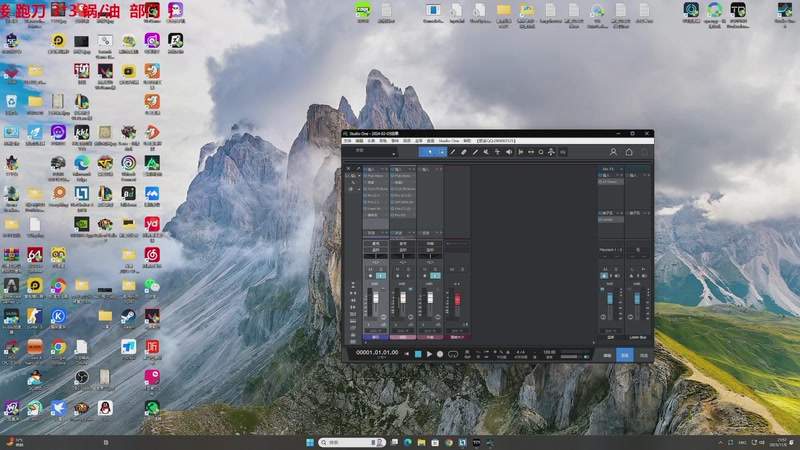Open the first menu bar item (文件)

tap(348, 141)
